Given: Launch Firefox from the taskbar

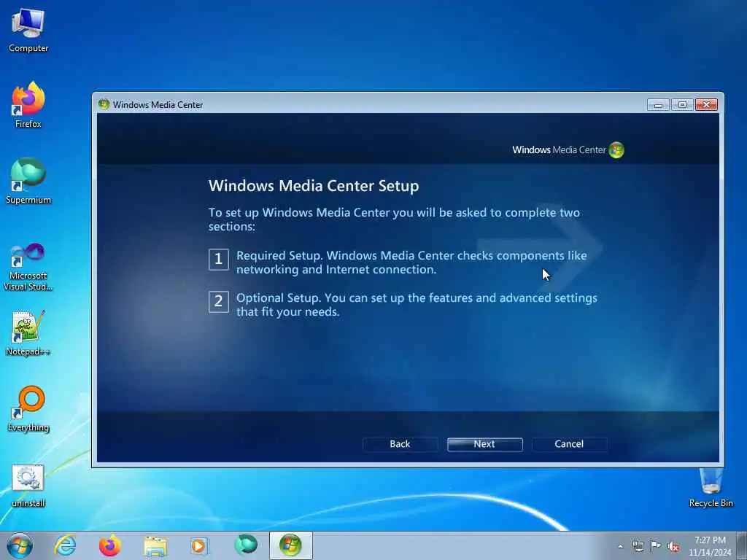Looking at the screenshot, I should pos(110,545).
